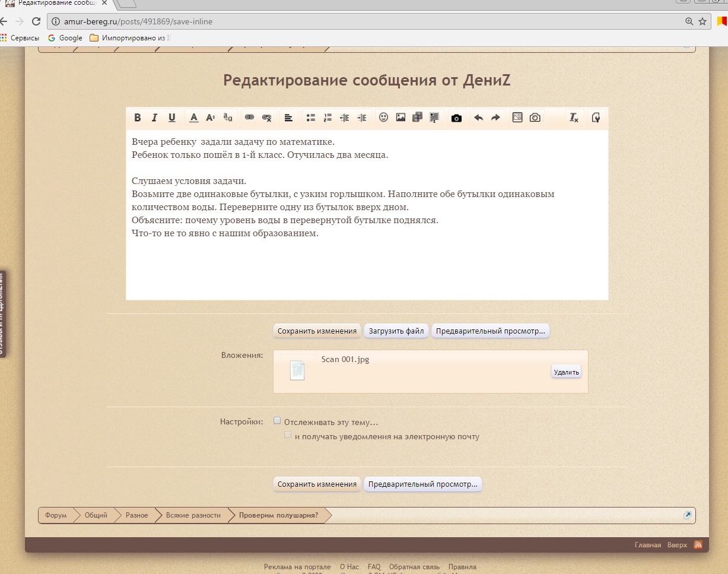The height and width of the screenshot is (574, 728).
Task: Click the insert special block icon
Action: tap(434, 118)
